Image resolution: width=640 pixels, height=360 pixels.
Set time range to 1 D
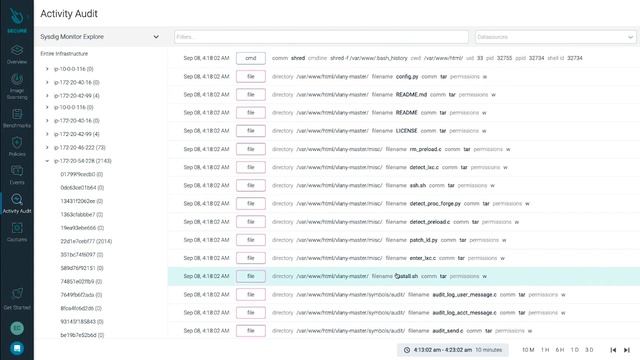click(x=575, y=350)
